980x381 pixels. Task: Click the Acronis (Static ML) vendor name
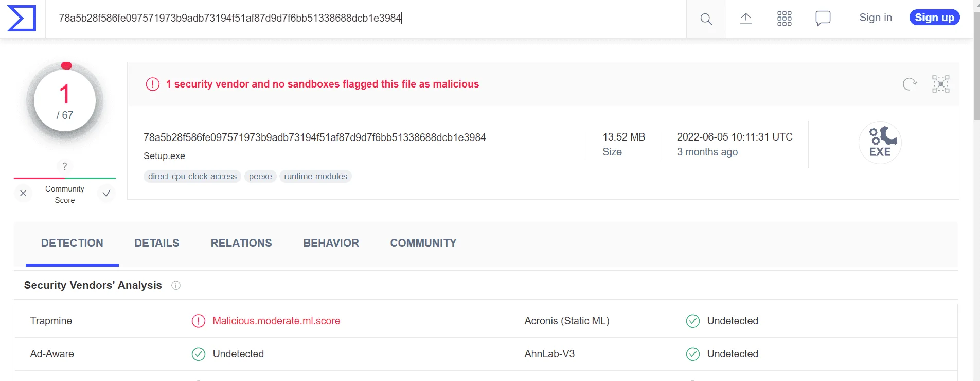click(x=567, y=321)
